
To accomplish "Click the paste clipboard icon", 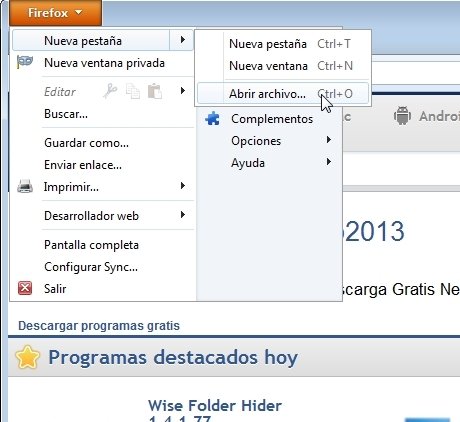I will pyautogui.click(x=155, y=91).
